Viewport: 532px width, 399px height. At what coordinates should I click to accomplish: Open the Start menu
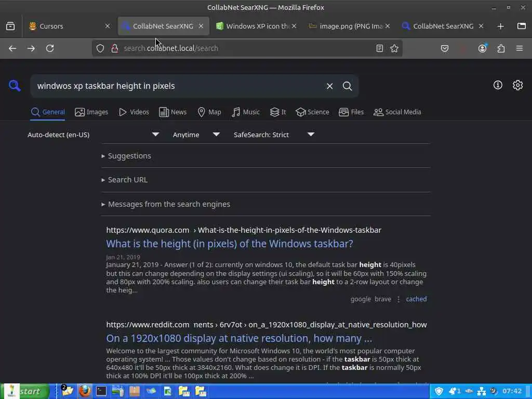click(26, 391)
